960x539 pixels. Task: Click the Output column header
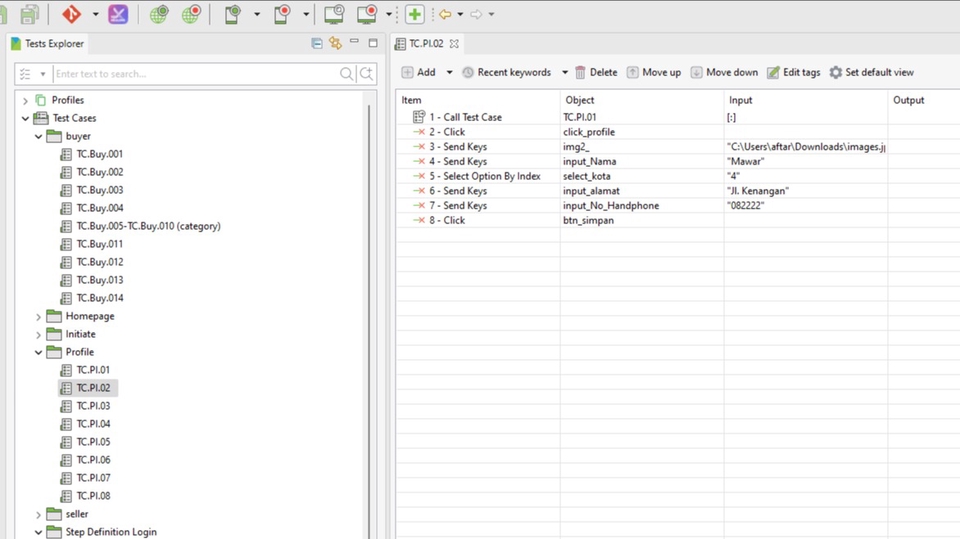(923, 100)
